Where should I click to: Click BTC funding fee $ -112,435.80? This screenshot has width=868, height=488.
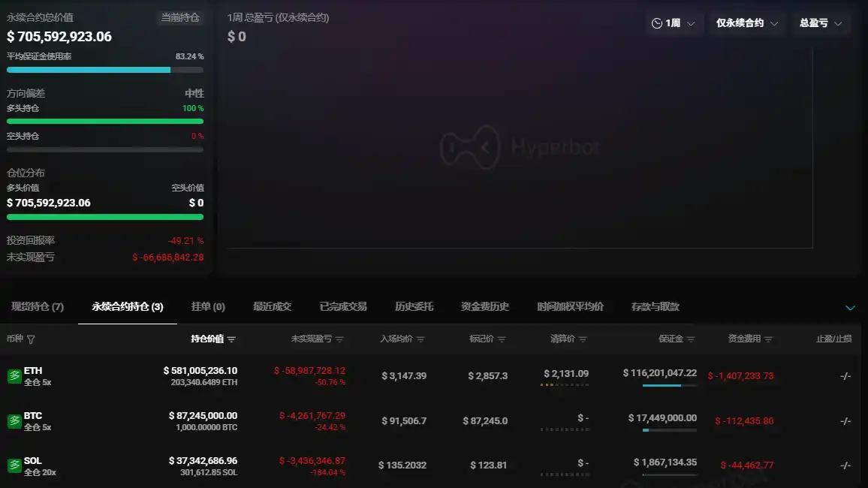coord(745,421)
